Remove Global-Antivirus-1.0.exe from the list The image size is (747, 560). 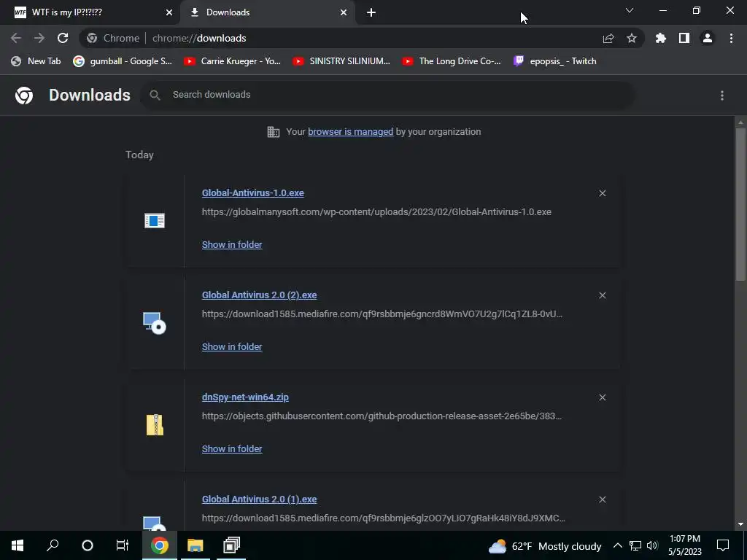coord(603,192)
